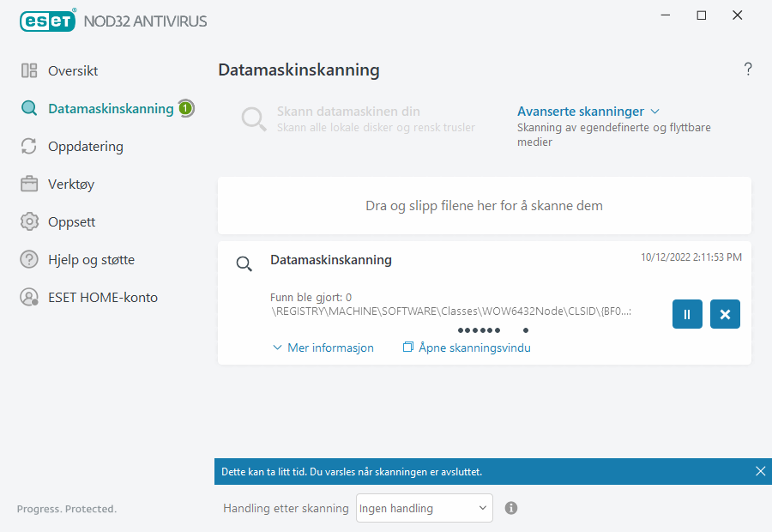Open ESET HOME-konto page
772x532 pixels.
(x=102, y=297)
